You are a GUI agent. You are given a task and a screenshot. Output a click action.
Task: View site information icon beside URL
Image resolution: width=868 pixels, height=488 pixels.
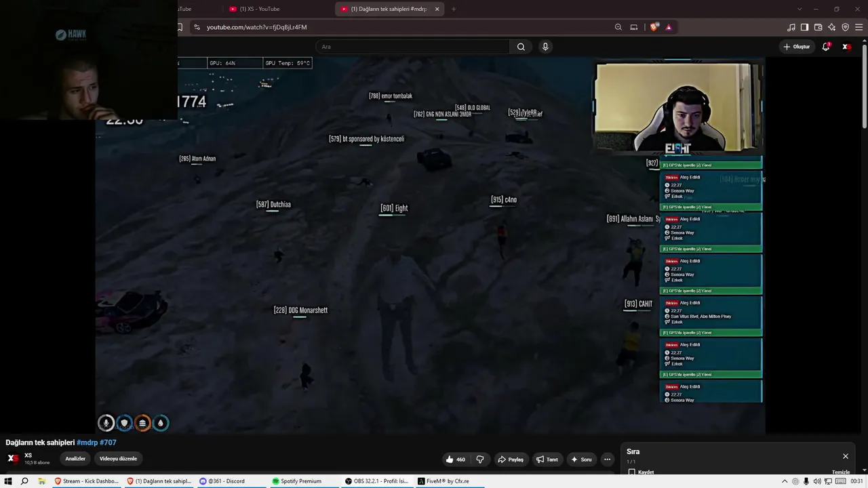coord(197,27)
